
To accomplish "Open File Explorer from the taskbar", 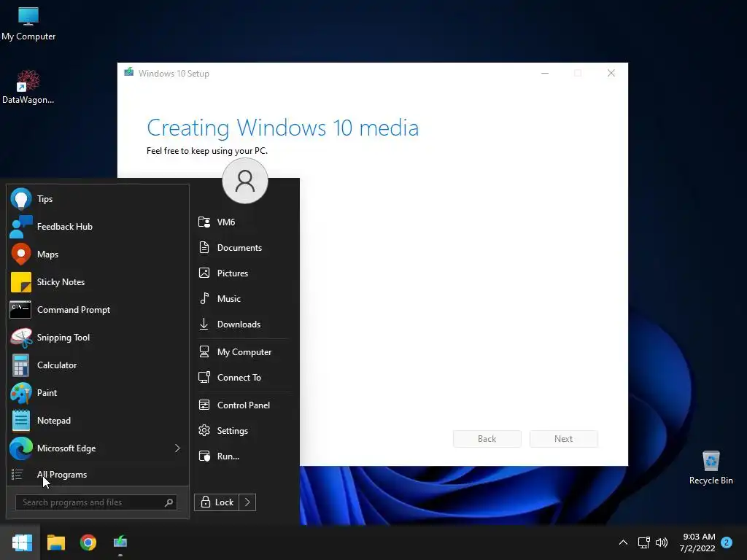I will coord(56,542).
